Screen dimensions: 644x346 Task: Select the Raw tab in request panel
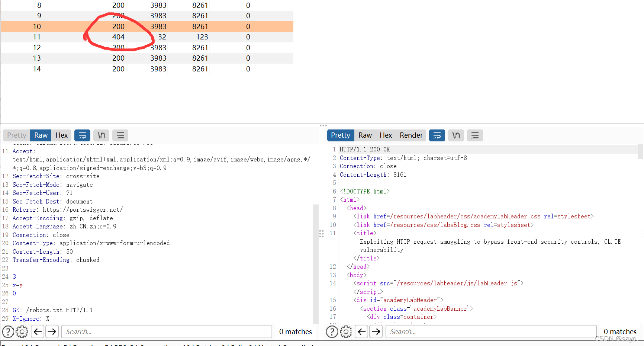[x=41, y=135]
